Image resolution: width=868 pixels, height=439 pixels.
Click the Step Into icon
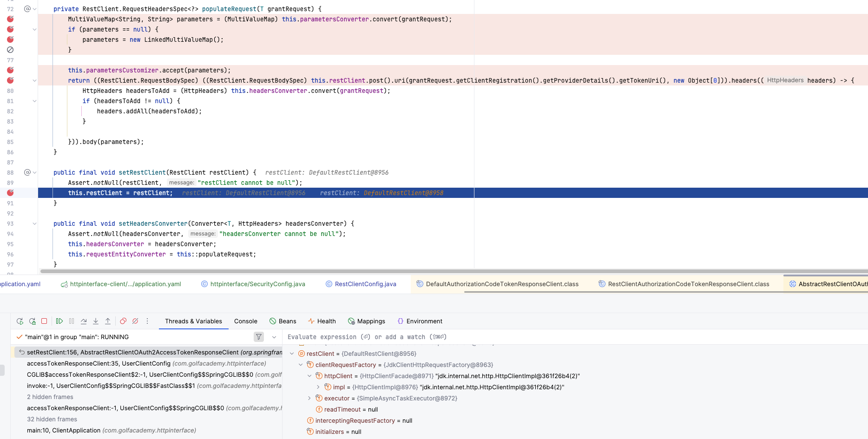tap(96, 321)
